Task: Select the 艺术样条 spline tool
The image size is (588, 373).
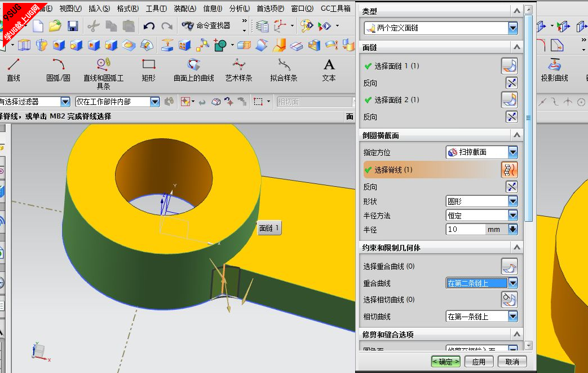Action: [238, 70]
